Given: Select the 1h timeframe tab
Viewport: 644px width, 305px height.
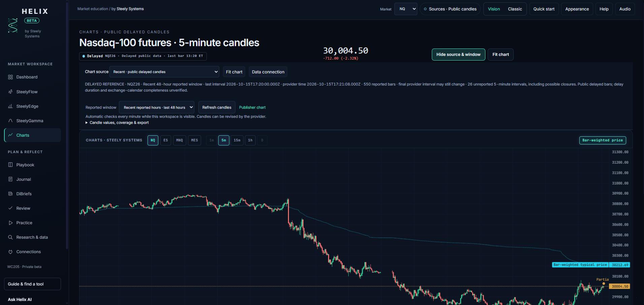Looking at the screenshot, I should tap(250, 140).
